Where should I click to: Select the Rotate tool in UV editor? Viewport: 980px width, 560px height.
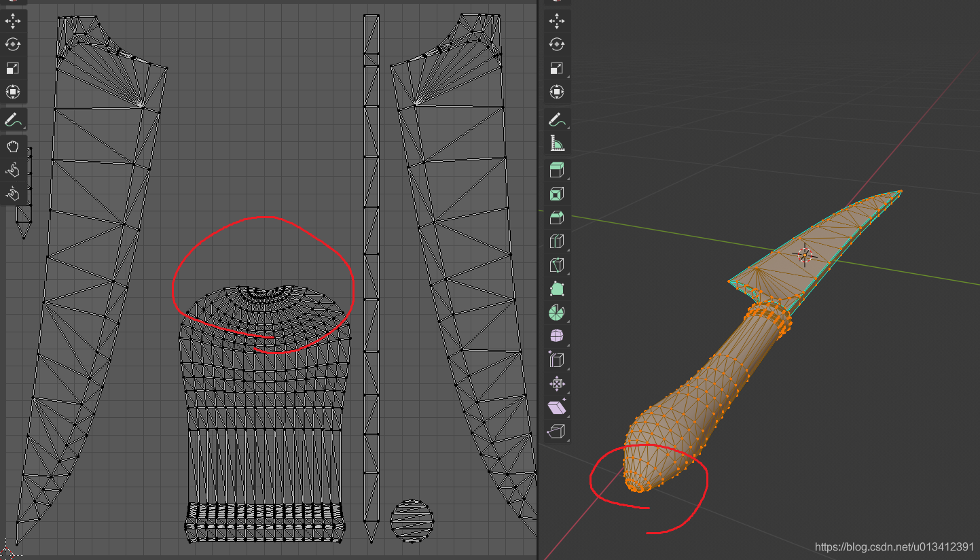coord(13,44)
